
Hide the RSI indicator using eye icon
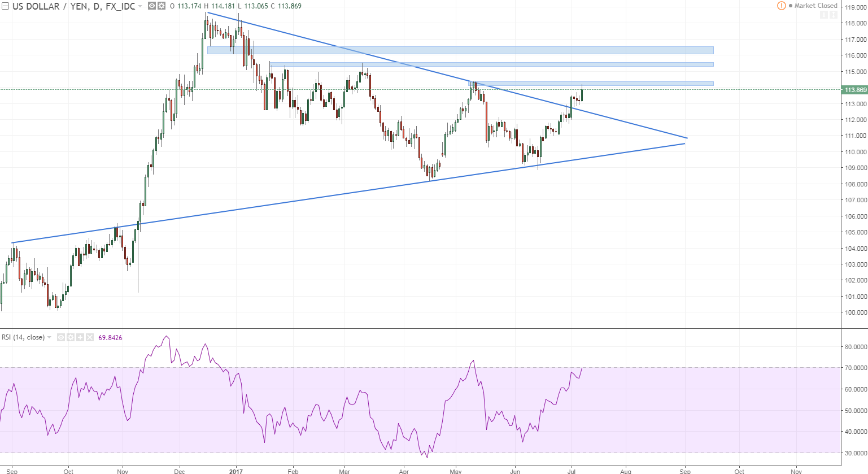tap(61, 337)
